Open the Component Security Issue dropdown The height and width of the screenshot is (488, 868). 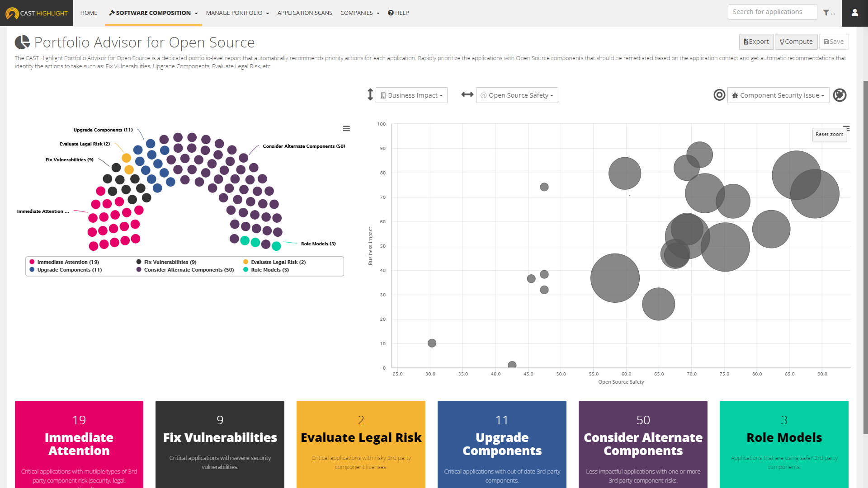point(778,95)
